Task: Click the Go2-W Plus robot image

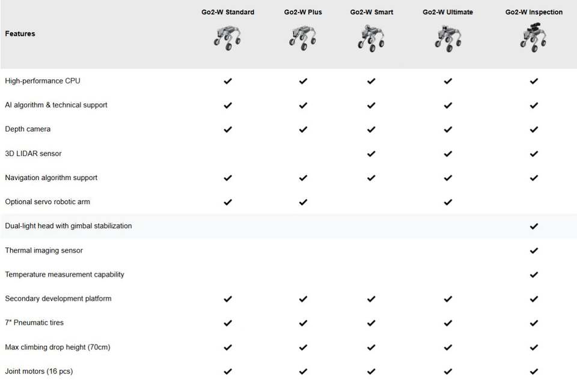Action: click(303, 37)
